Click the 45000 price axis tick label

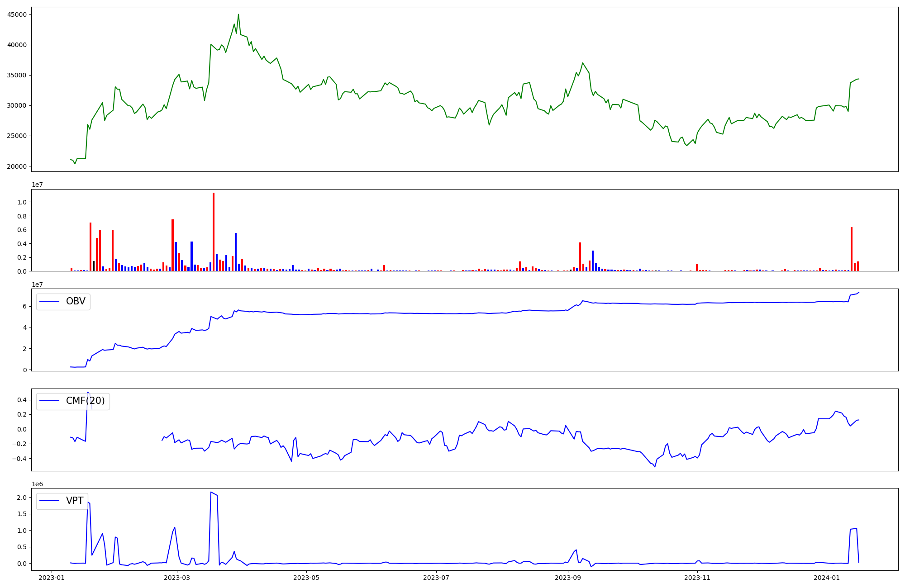pyautogui.click(x=17, y=14)
